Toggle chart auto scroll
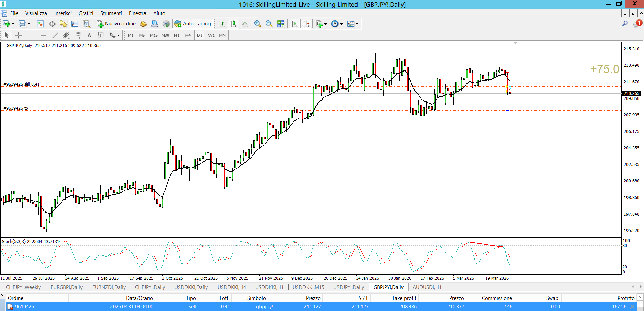 click(x=295, y=24)
